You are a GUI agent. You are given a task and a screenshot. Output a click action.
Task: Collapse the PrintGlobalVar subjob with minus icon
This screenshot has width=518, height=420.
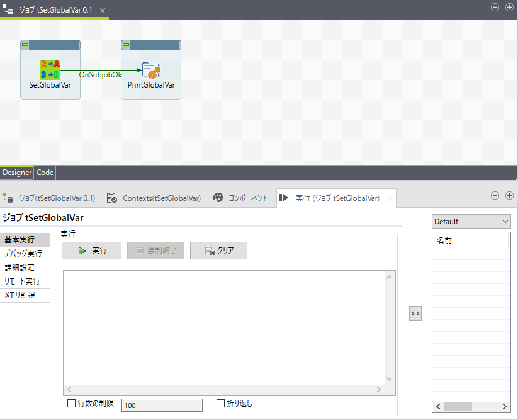[x=126, y=45]
